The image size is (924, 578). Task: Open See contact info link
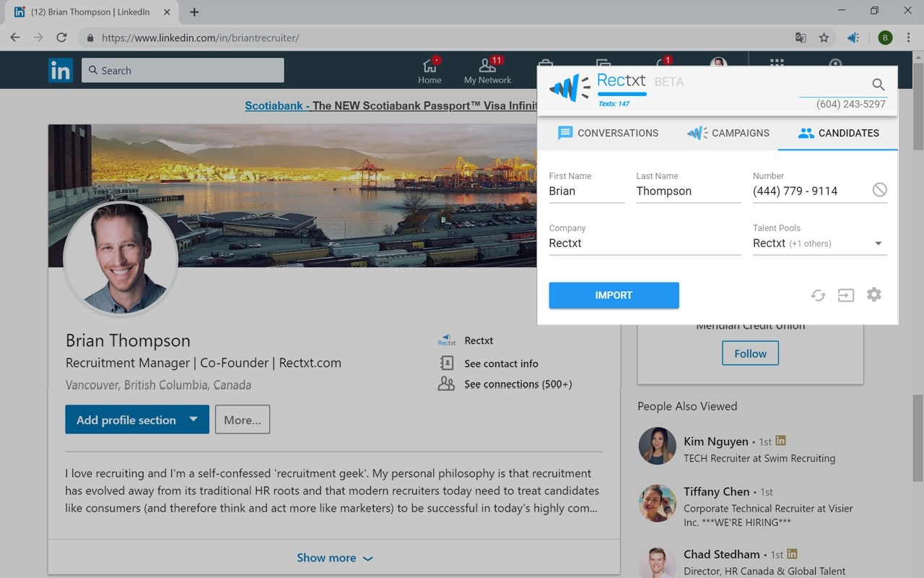tap(501, 363)
